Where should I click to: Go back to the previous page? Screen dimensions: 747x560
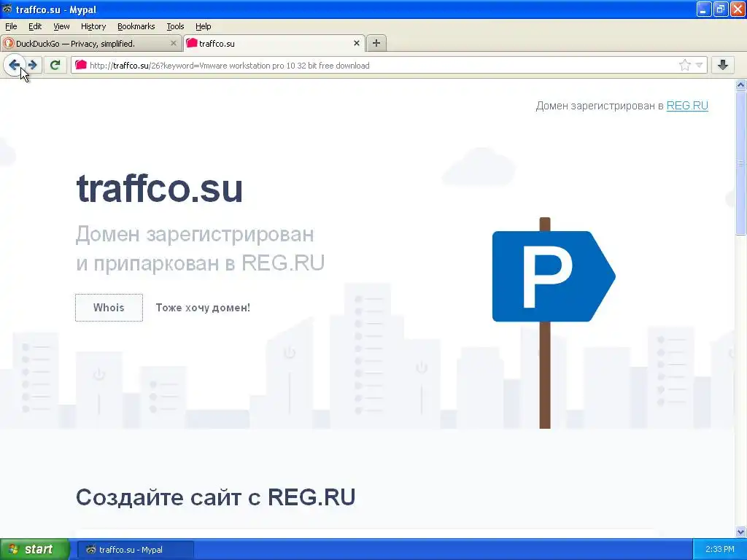point(15,65)
